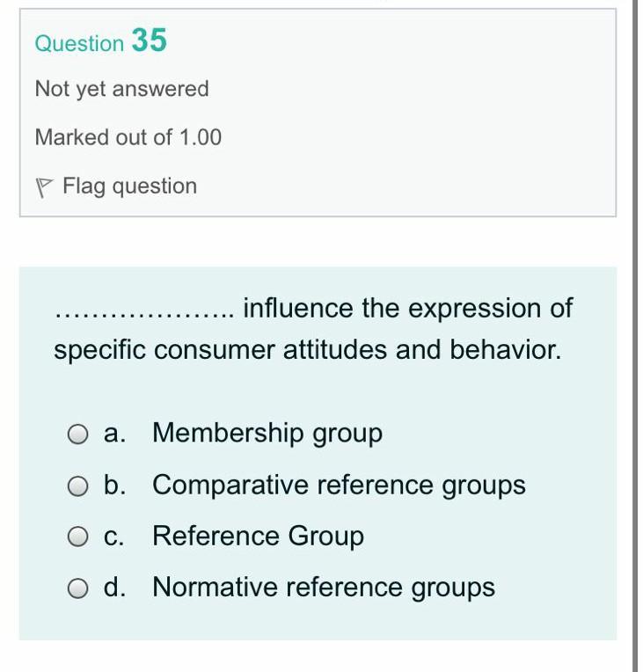
Task: Click the specific consumer attitudes and behavior line
Action: pos(307,350)
